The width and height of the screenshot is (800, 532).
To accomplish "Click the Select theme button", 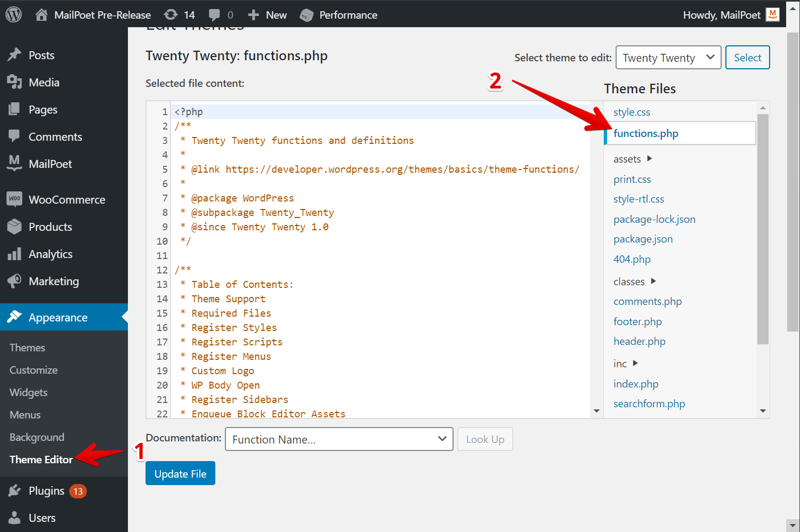I will click(x=747, y=58).
